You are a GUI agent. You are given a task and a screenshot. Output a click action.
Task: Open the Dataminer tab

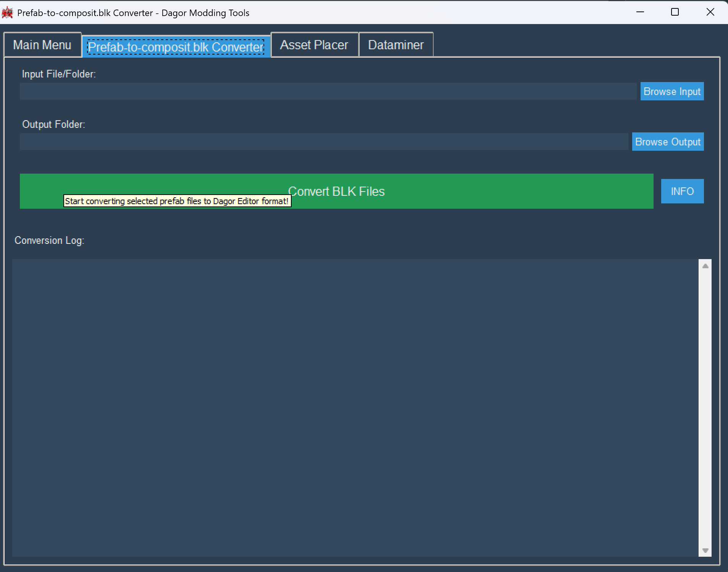click(x=396, y=45)
